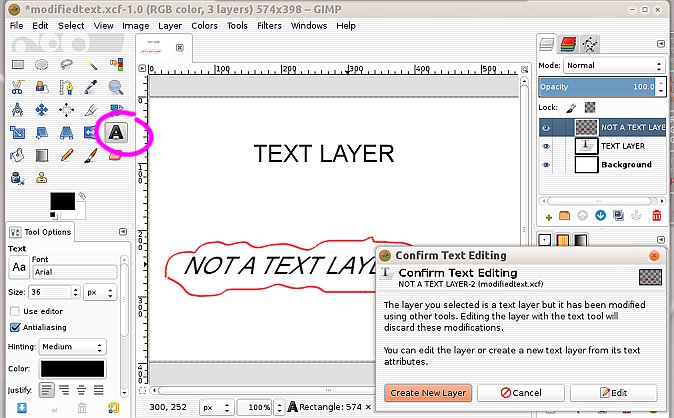Save tool preset icon in Tool Options
674x418 pixels.
(22, 408)
